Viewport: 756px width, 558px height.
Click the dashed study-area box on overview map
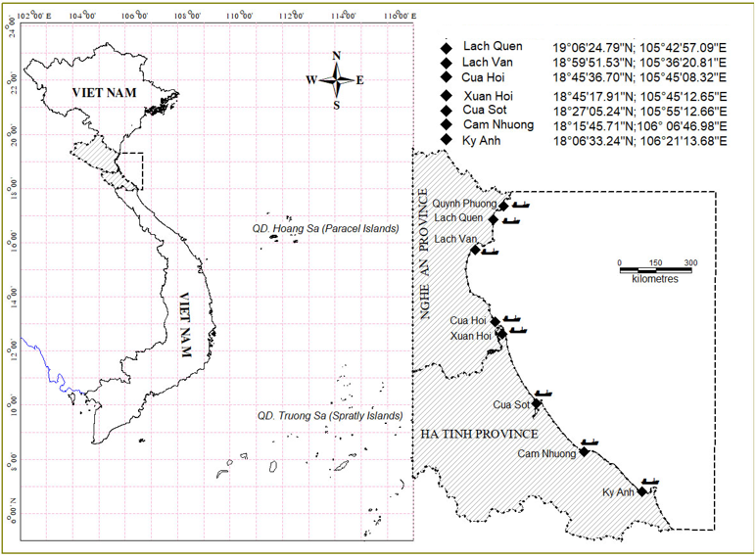[131, 170]
